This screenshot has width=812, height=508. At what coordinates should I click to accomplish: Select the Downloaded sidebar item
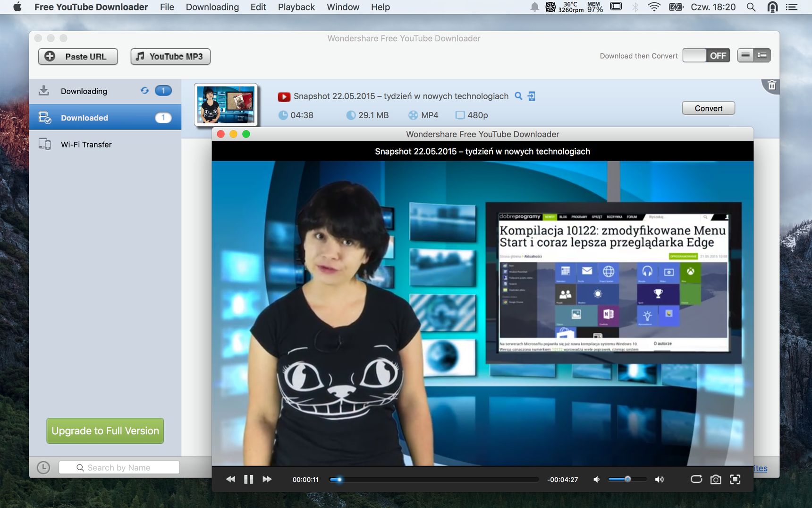pos(105,118)
